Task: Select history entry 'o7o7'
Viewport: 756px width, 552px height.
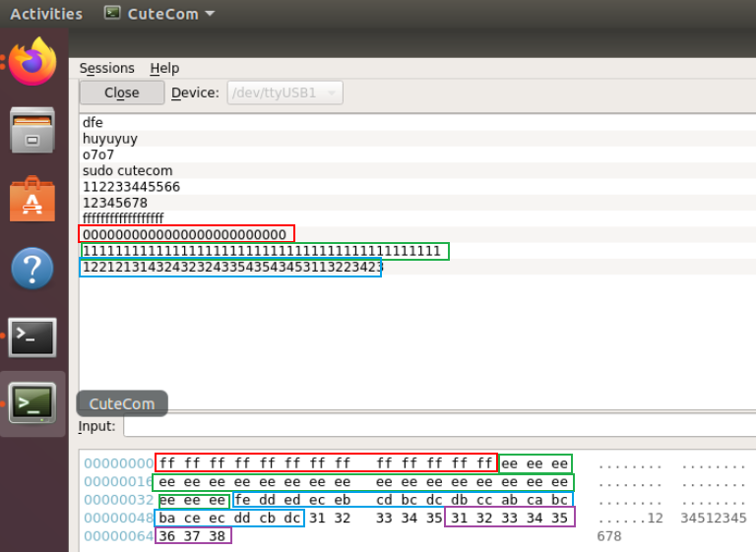Action: pos(98,154)
